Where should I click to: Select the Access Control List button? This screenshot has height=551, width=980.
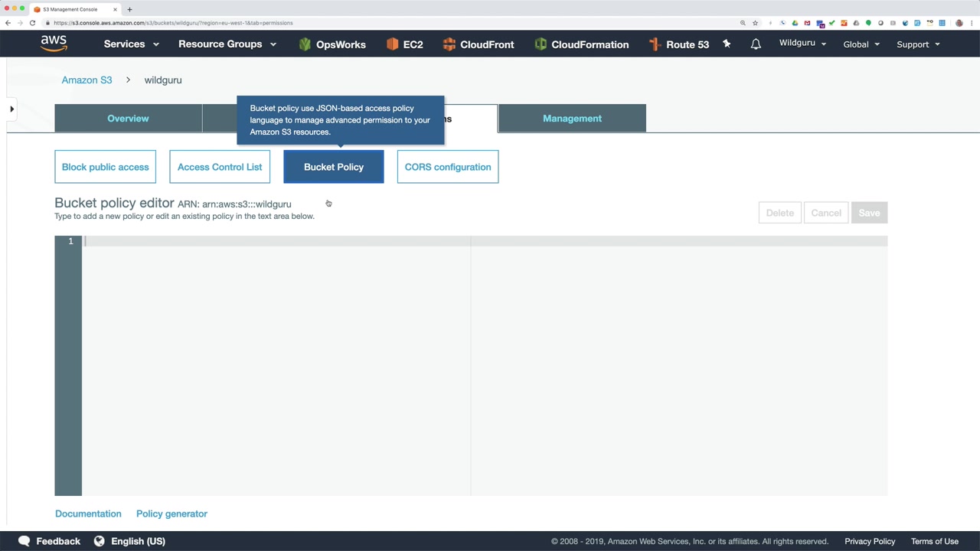220,167
